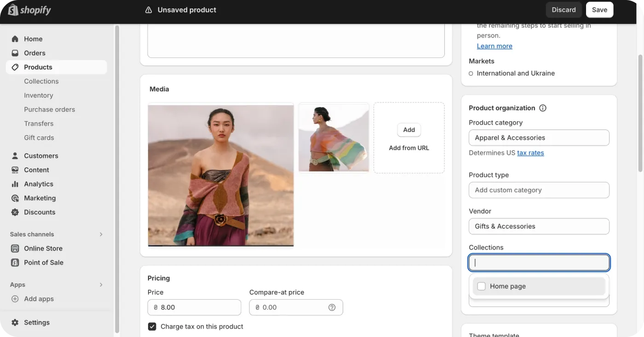Click the Shopify logo icon

13,10
